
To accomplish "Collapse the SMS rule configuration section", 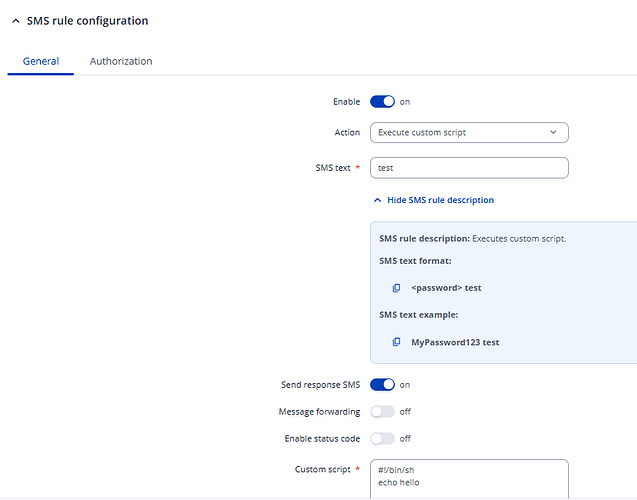I will click(x=15, y=21).
